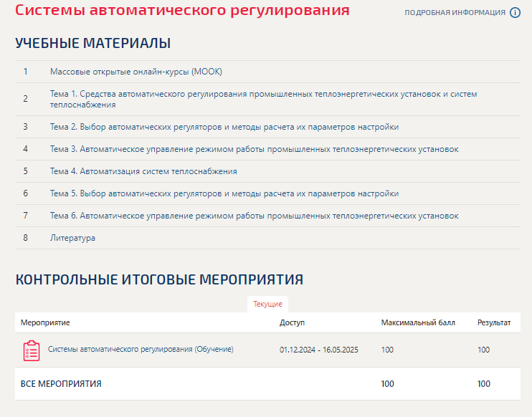Viewport: 532px width, 417px height.
Task: Select the ВСЕ МЕРОПРИЯТИЯ summary row
Action: click(x=61, y=384)
